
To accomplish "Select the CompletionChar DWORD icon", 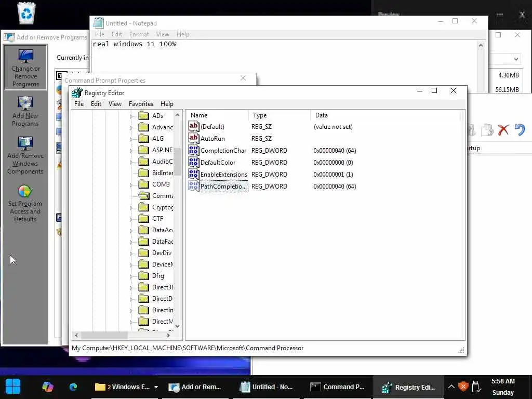I will click(x=194, y=150).
